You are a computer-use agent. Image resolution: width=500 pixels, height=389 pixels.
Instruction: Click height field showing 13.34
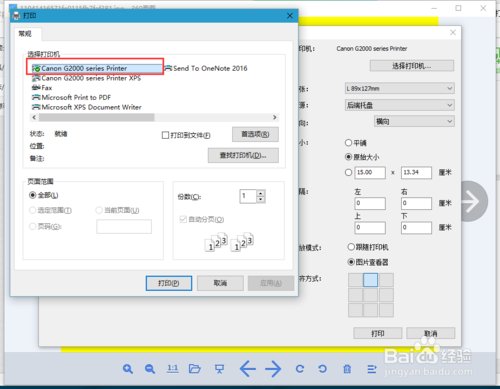pyautogui.click(x=416, y=172)
